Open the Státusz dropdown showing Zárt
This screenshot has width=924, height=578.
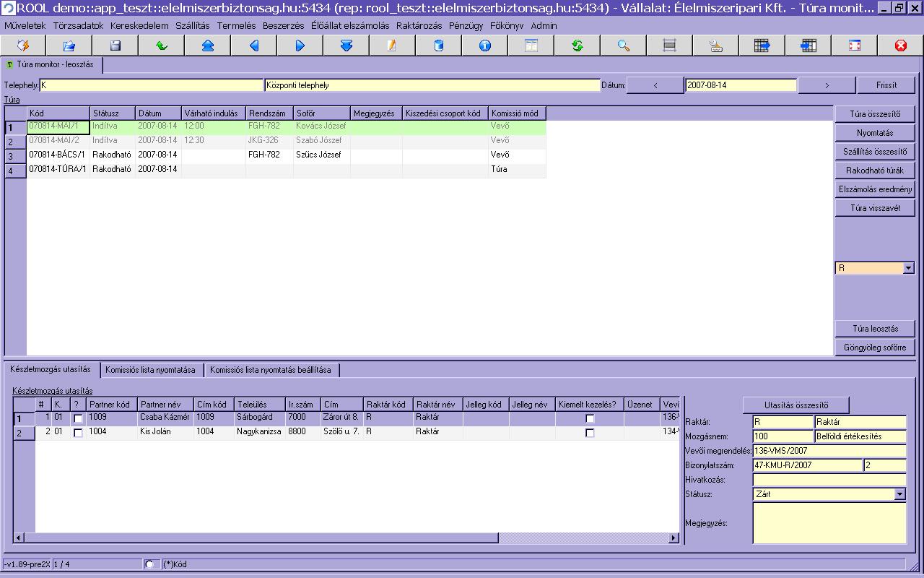point(899,495)
